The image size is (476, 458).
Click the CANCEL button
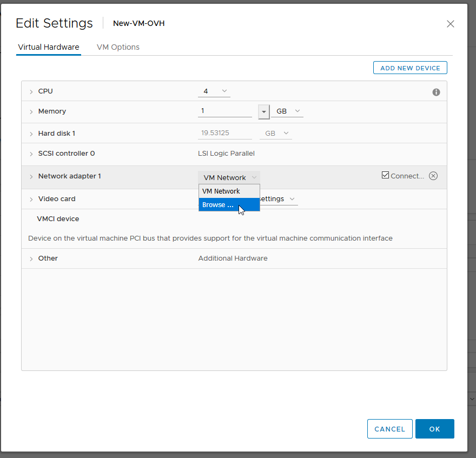click(x=389, y=428)
